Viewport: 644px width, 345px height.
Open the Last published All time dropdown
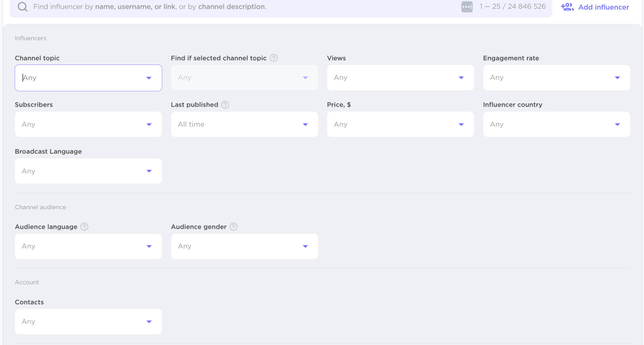click(244, 124)
